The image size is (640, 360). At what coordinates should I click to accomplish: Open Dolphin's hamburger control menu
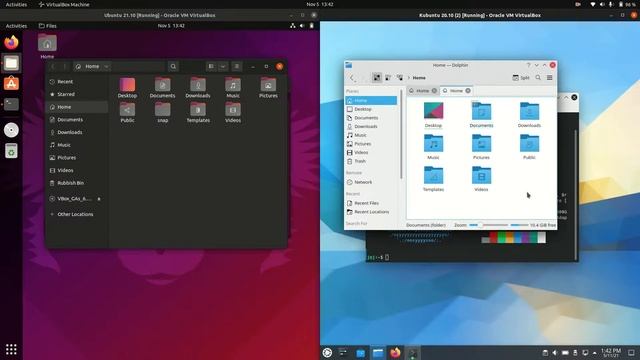(x=549, y=78)
